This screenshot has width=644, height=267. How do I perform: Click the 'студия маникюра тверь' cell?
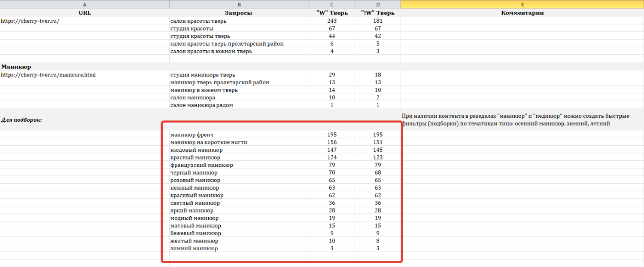pyautogui.click(x=203, y=75)
